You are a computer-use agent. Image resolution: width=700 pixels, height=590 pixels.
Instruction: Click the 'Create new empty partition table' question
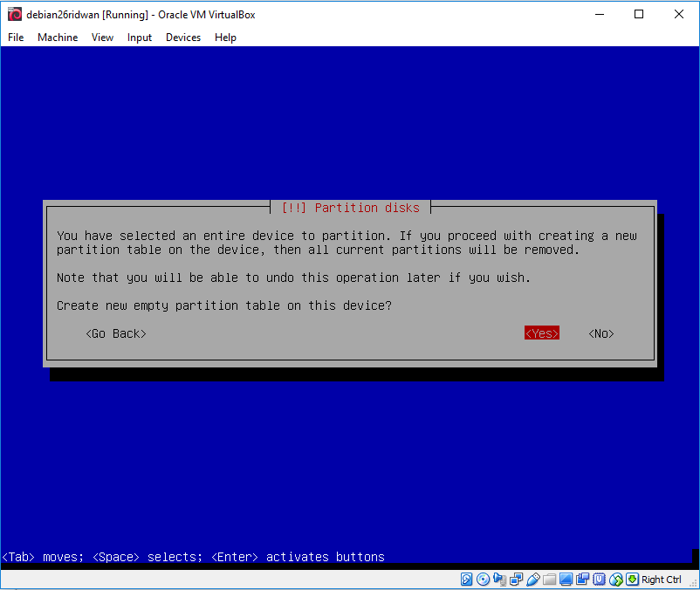coord(224,305)
